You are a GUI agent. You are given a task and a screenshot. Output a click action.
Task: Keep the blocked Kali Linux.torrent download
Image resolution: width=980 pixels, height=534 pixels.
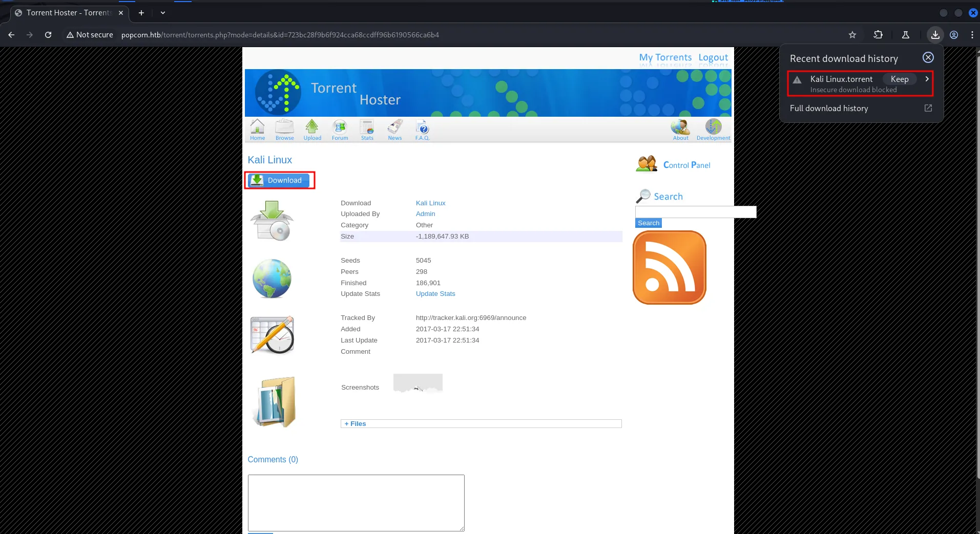[900, 79]
